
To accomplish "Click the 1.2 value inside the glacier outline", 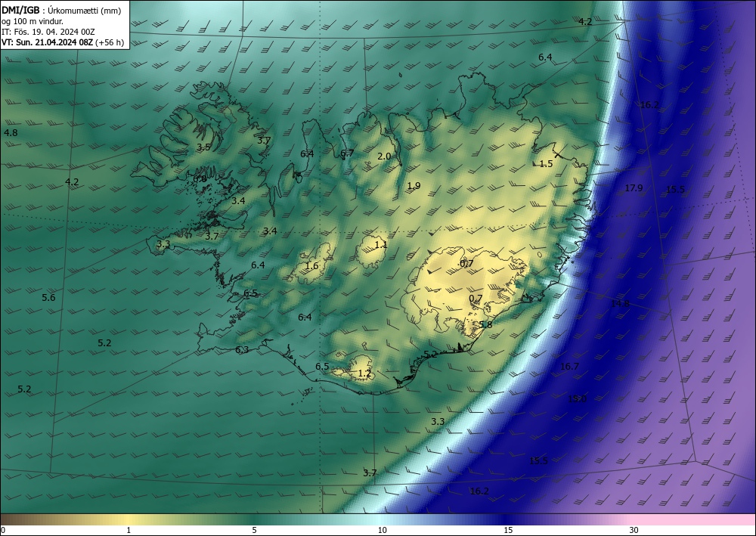I will click(x=364, y=373).
